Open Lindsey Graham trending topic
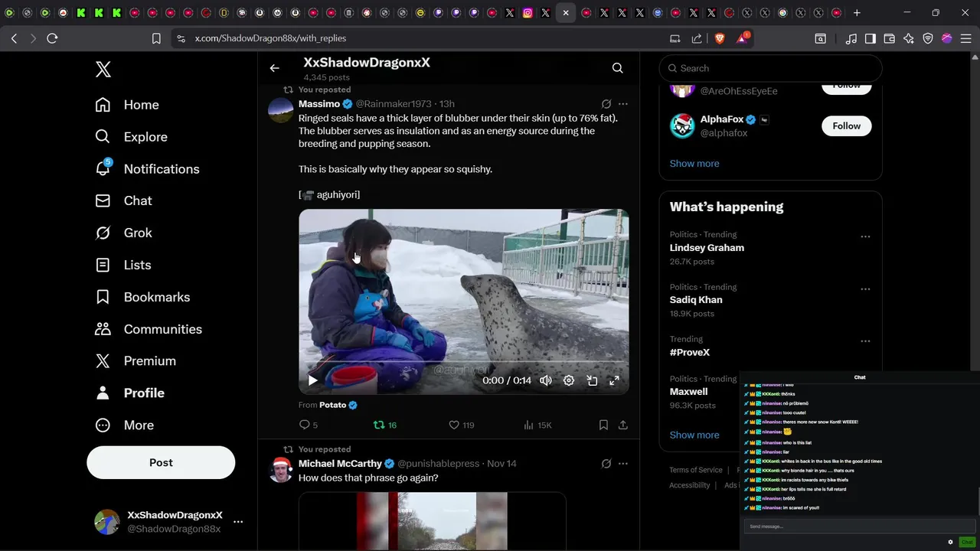The width and height of the screenshot is (980, 551). [707, 248]
